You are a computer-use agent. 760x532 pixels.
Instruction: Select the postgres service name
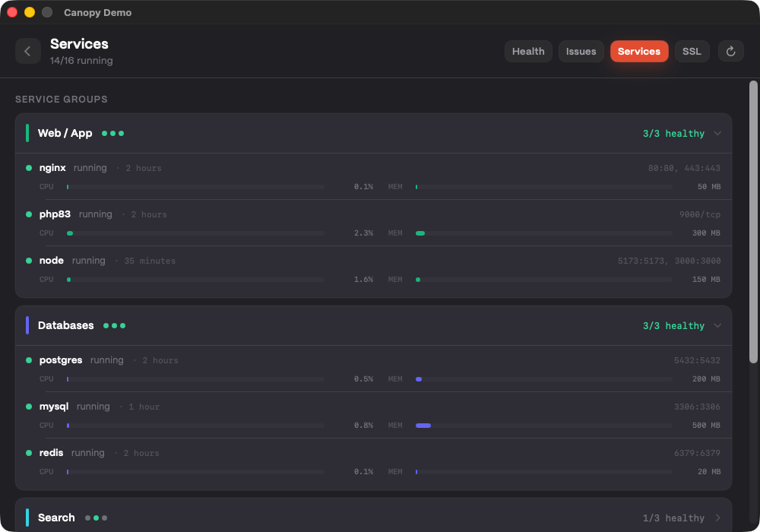(61, 360)
